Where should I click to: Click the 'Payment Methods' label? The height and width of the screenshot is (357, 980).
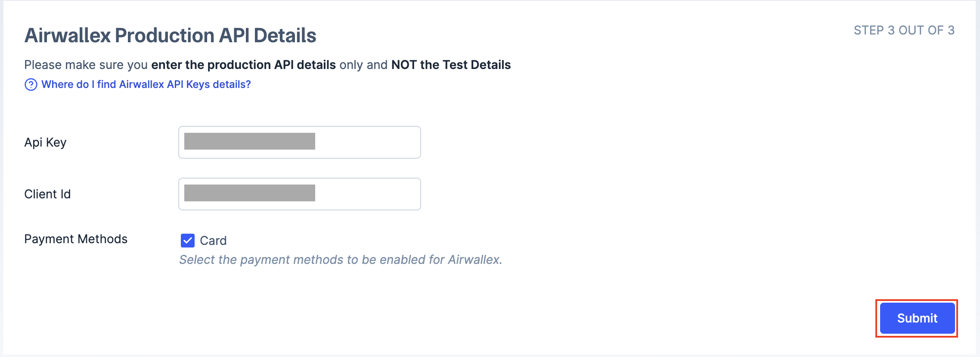(76, 239)
